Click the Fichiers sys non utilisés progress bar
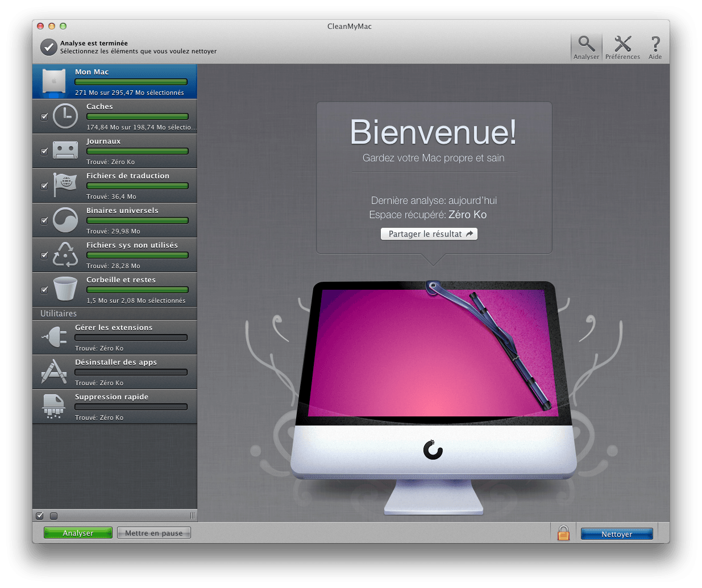 [137, 255]
